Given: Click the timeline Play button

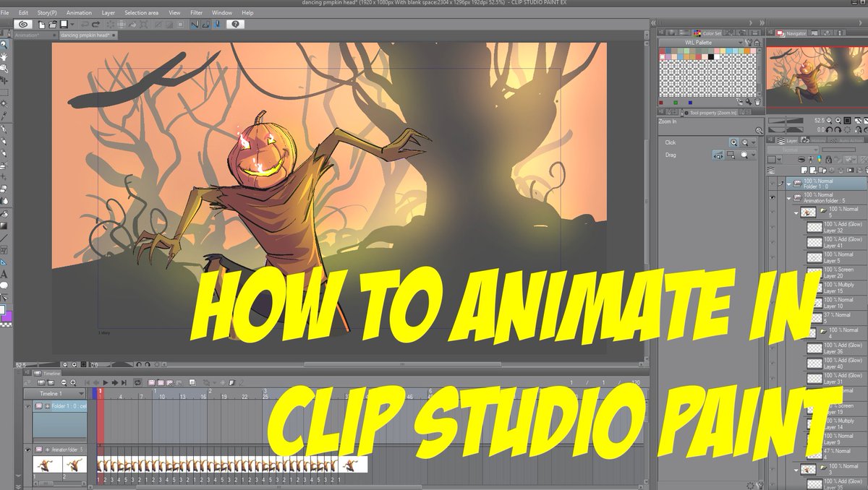Looking at the screenshot, I should pos(106,383).
